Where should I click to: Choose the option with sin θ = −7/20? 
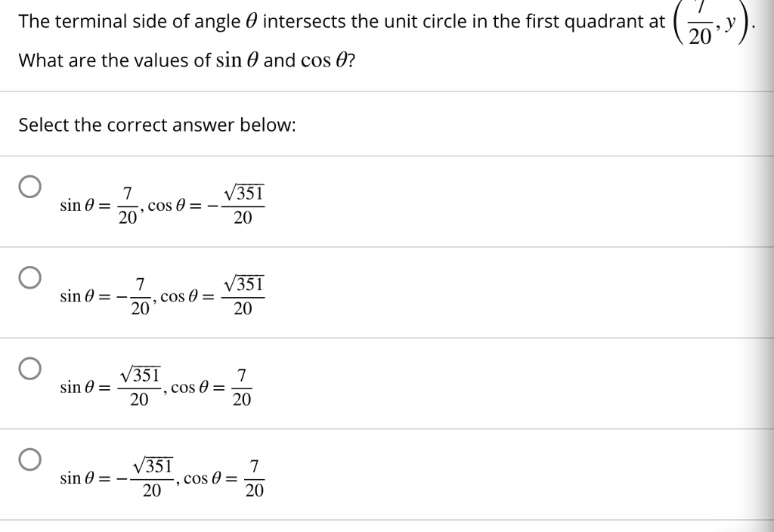tap(163, 293)
